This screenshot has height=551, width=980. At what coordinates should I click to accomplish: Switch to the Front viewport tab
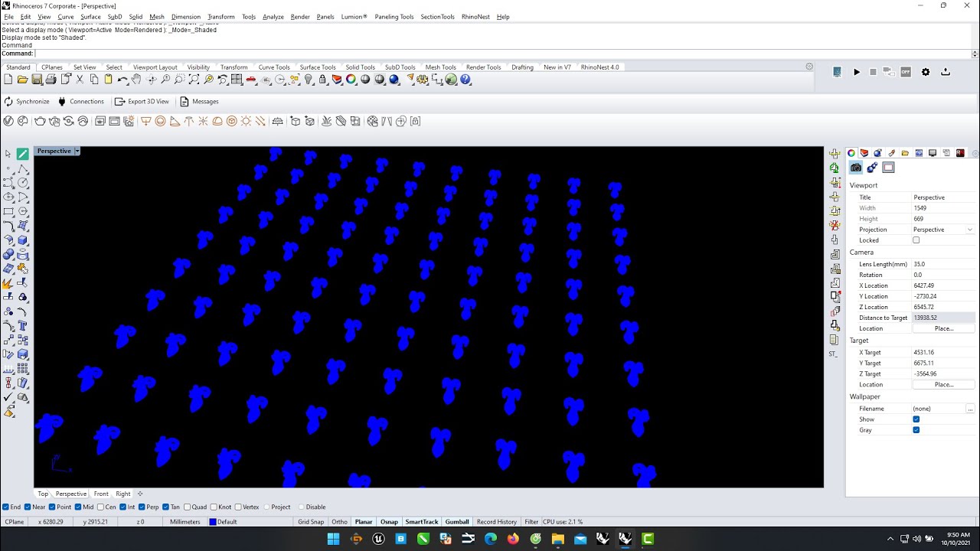(x=101, y=494)
